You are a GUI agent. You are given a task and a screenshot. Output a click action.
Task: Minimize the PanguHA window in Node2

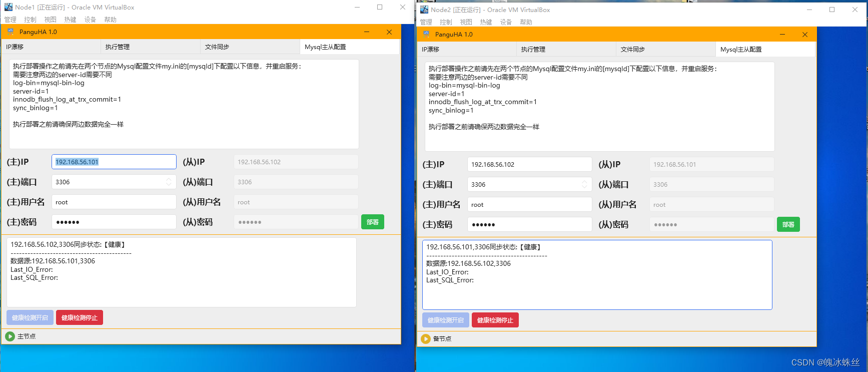782,34
